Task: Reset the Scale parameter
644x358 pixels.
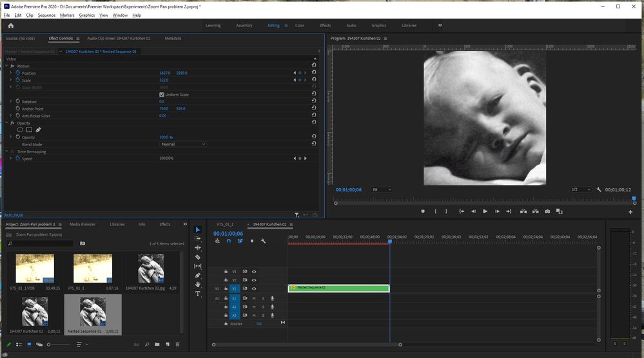Action: pos(314,80)
